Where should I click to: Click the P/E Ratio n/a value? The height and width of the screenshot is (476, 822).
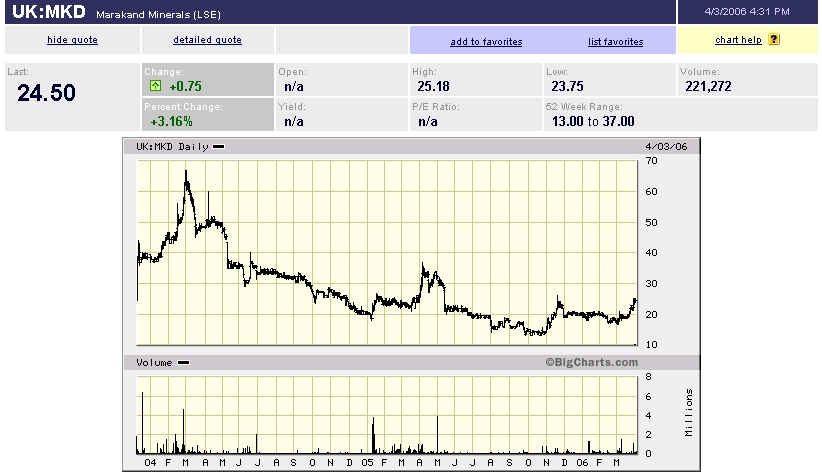click(x=428, y=121)
